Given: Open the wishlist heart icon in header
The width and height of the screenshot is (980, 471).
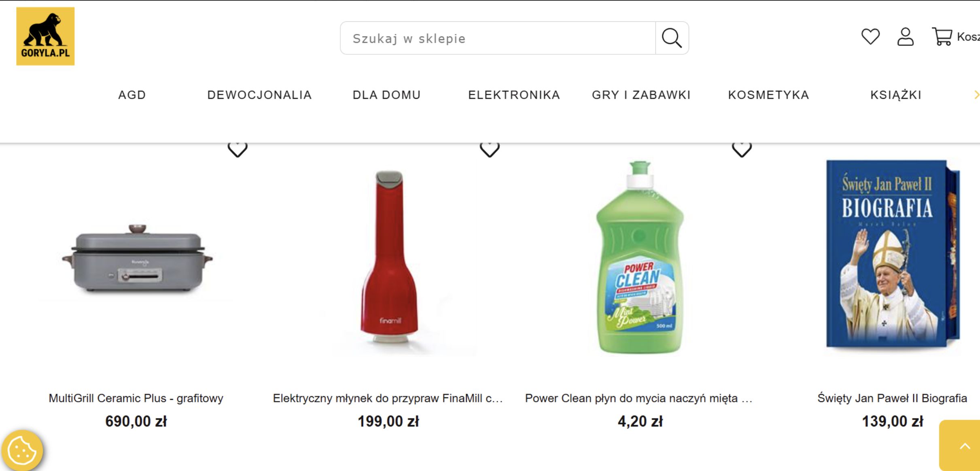Looking at the screenshot, I should pos(870,37).
